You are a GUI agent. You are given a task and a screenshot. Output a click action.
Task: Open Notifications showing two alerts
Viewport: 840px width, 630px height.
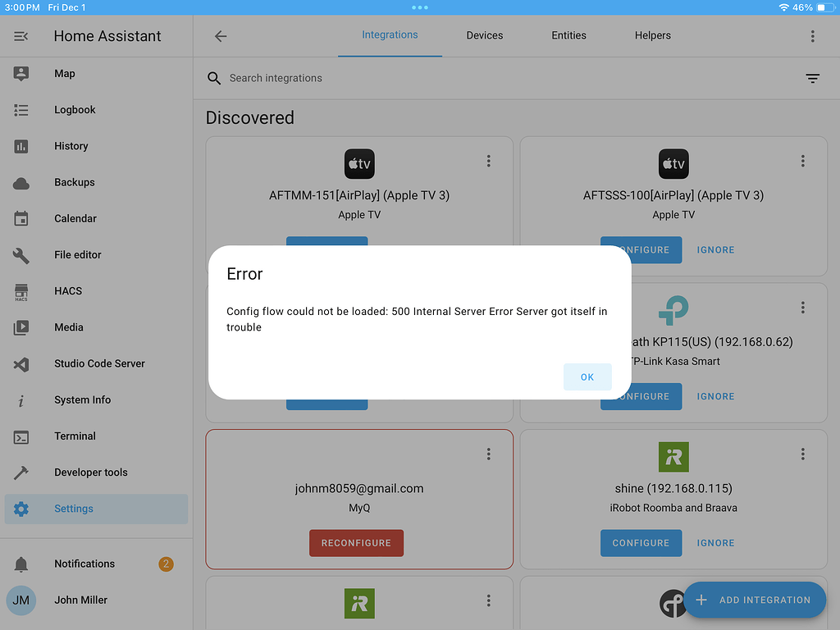coord(84,564)
